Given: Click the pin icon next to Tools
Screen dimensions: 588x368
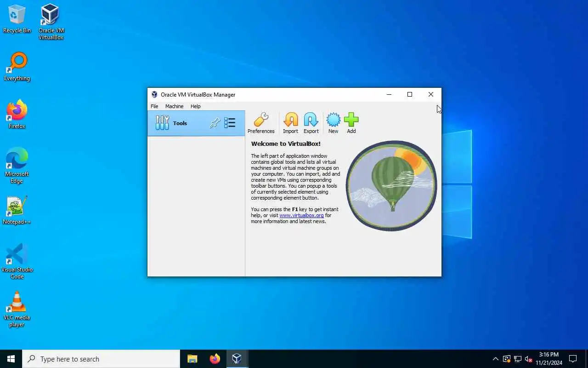Looking at the screenshot, I should tap(215, 123).
